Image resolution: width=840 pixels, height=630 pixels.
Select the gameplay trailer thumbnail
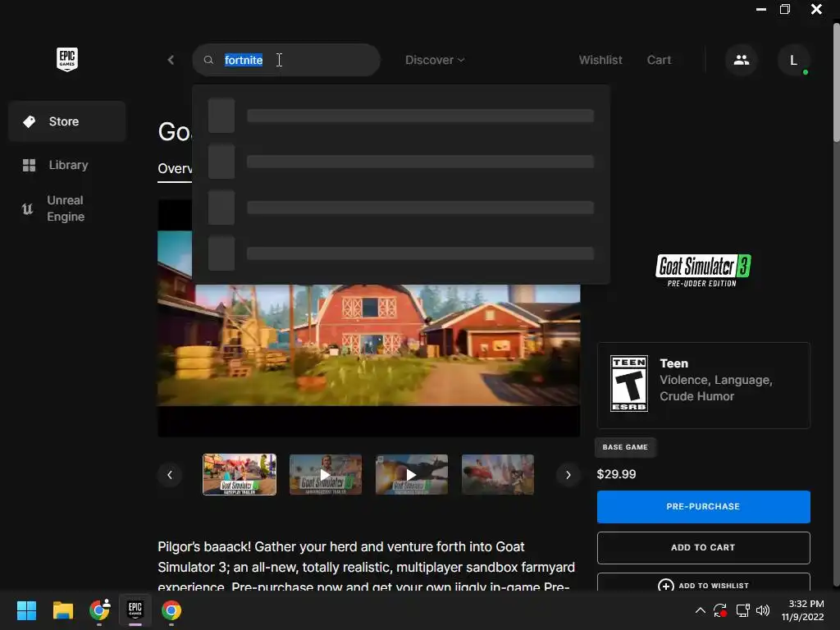tap(240, 475)
